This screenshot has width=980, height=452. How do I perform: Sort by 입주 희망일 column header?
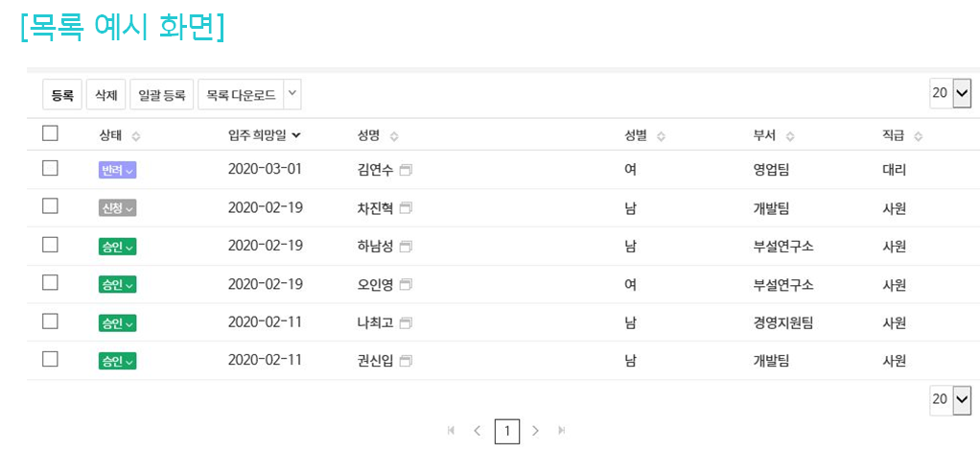coord(265,135)
